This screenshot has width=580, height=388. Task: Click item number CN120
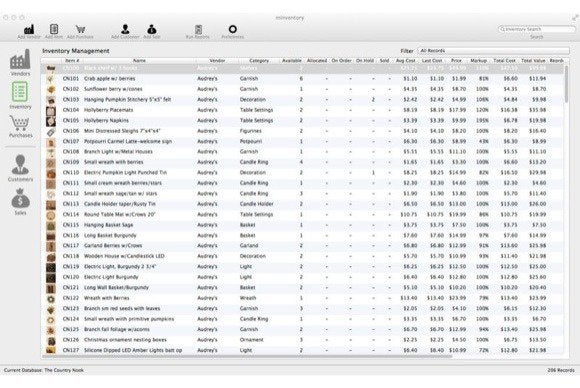pos(71,277)
